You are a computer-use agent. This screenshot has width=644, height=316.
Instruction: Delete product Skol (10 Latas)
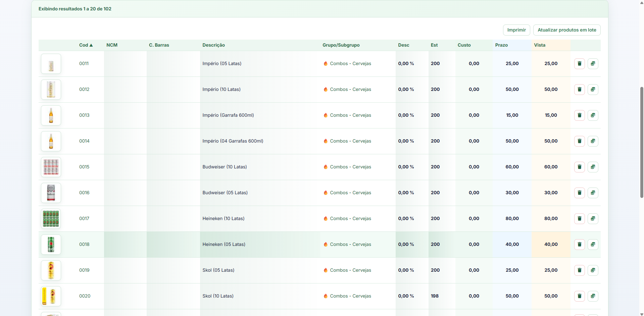[x=580, y=296]
